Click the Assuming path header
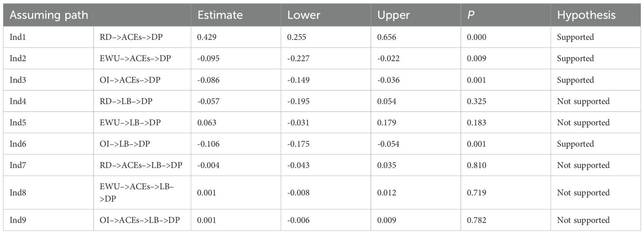 tap(49, 15)
